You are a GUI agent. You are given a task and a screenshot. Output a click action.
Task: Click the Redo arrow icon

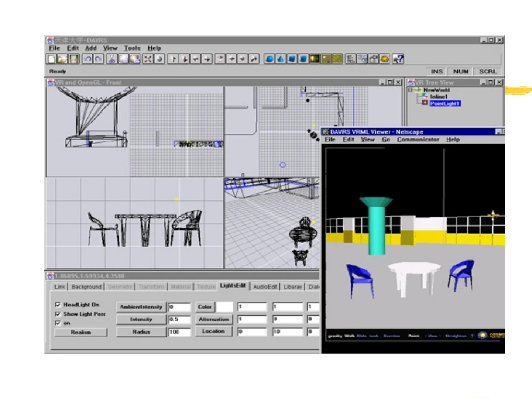click(x=98, y=59)
